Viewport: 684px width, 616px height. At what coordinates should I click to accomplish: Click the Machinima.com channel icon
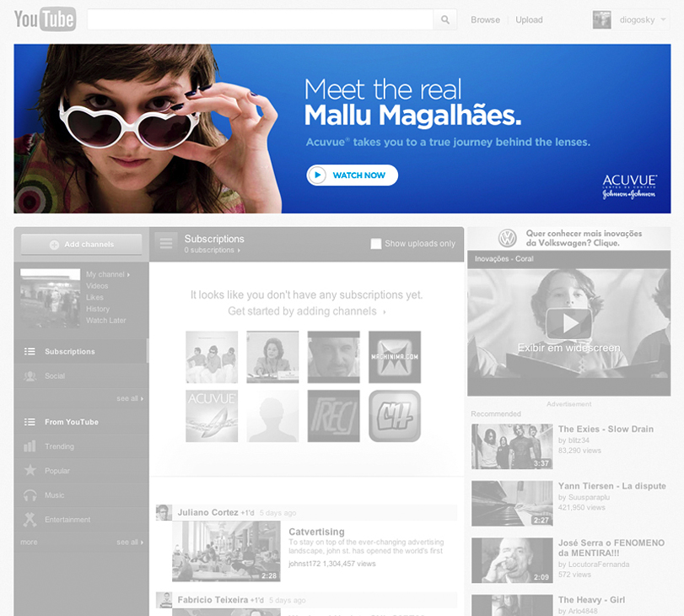tap(395, 357)
